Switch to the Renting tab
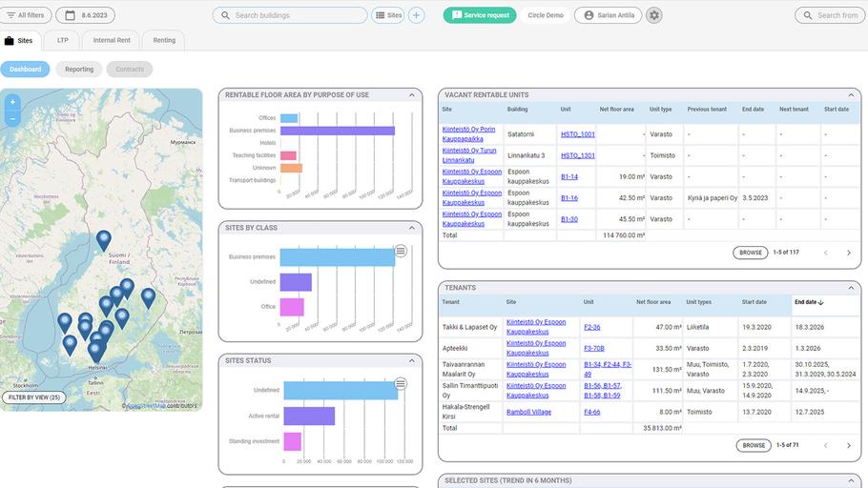Viewport: 868px width, 488px height. [164, 40]
